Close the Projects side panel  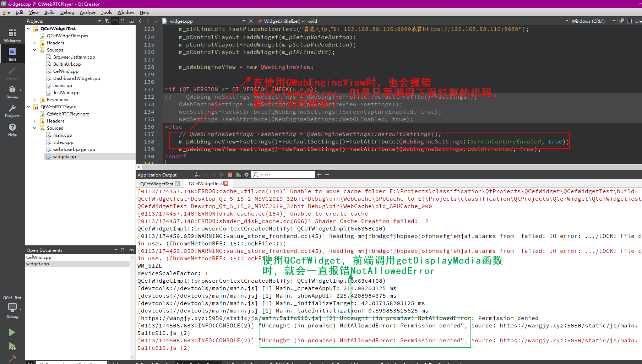[131, 21]
